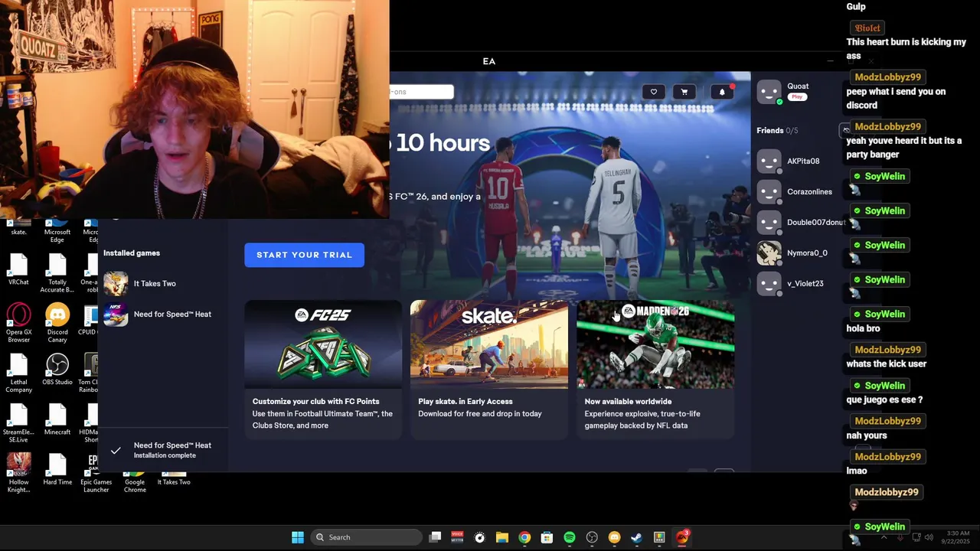Click the Friends 0/5 header
The image size is (980, 551).
[x=777, y=131]
